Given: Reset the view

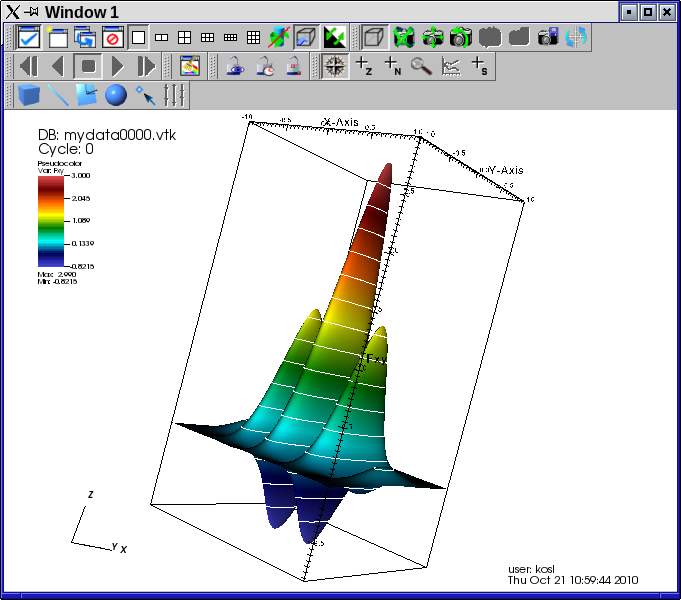Looking at the screenshot, I should point(405,38).
